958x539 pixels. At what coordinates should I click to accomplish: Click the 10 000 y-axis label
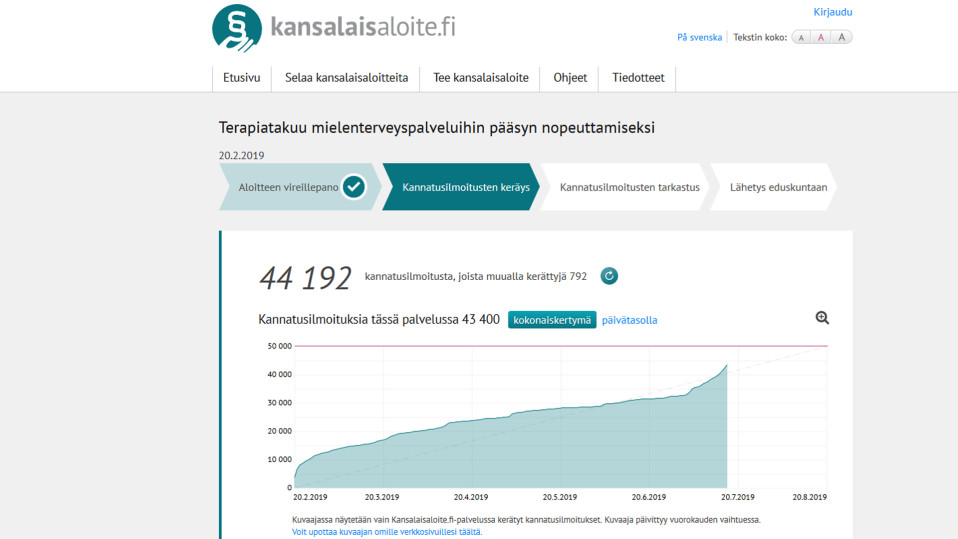[x=279, y=459]
